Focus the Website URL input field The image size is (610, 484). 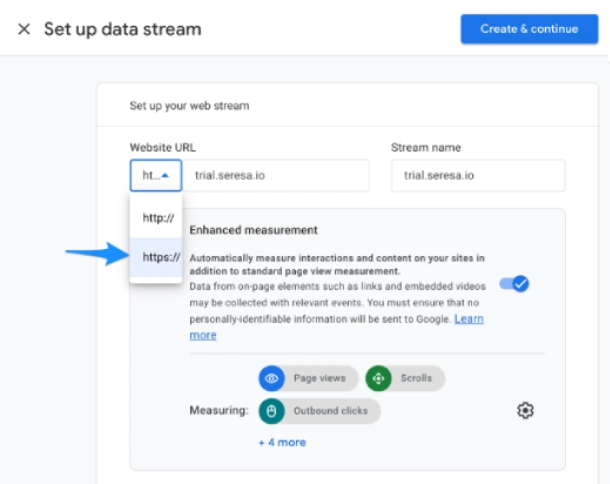pyautogui.click(x=276, y=175)
